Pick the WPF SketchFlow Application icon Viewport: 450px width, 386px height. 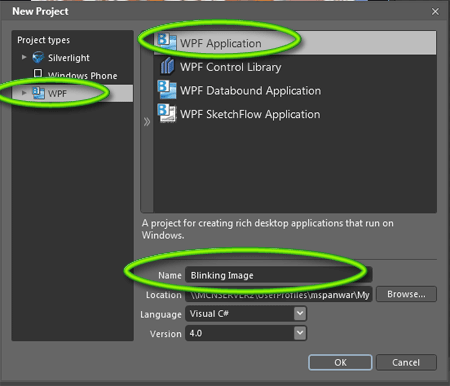click(166, 113)
